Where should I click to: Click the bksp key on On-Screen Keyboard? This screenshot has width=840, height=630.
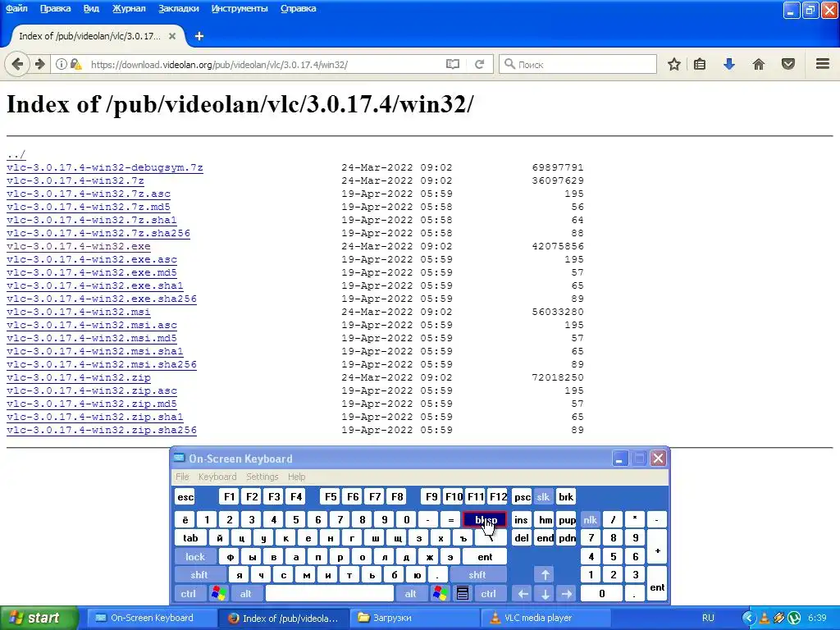pos(484,519)
